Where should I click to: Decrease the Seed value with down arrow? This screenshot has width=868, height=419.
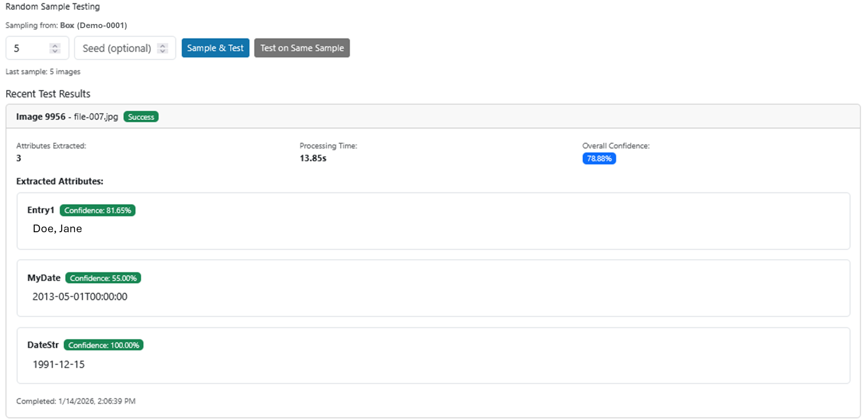coord(162,51)
